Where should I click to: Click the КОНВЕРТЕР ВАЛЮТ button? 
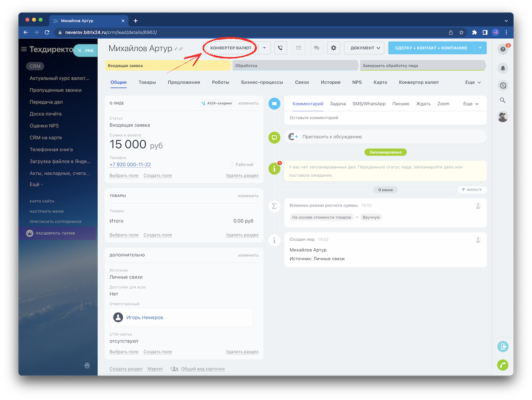(x=231, y=48)
